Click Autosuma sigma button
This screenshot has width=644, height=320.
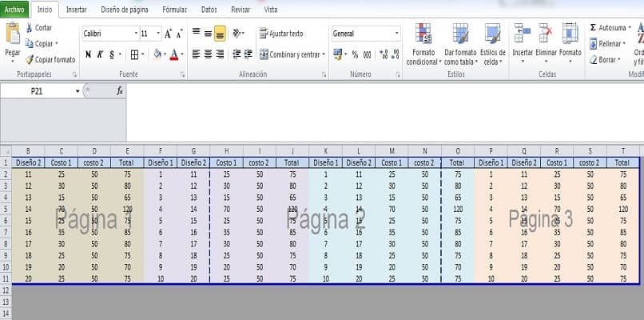(x=610, y=28)
